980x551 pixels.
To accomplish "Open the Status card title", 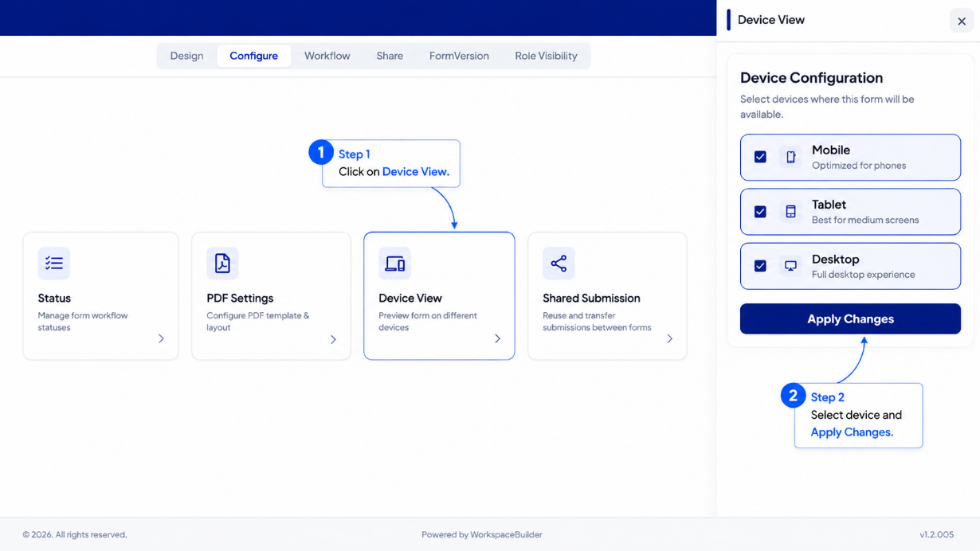I will [x=54, y=298].
